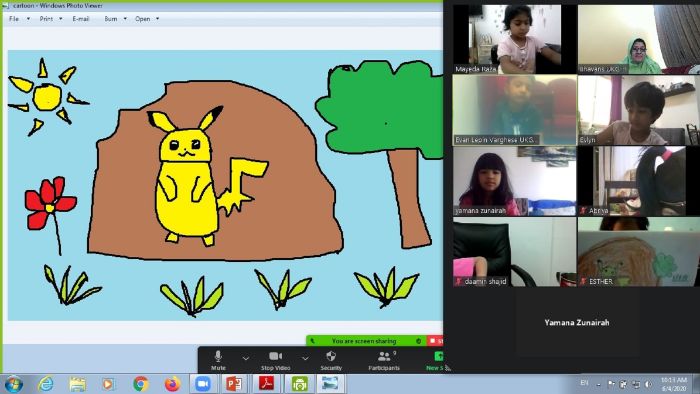Open the Participants panel
This screenshot has width=700, height=394.
[x=384, y=361]
